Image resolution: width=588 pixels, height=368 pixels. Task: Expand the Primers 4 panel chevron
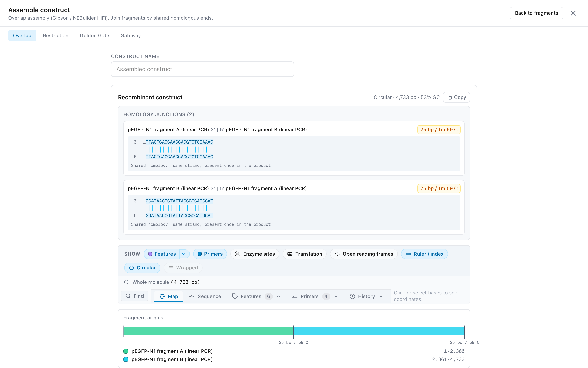point(336,296)
